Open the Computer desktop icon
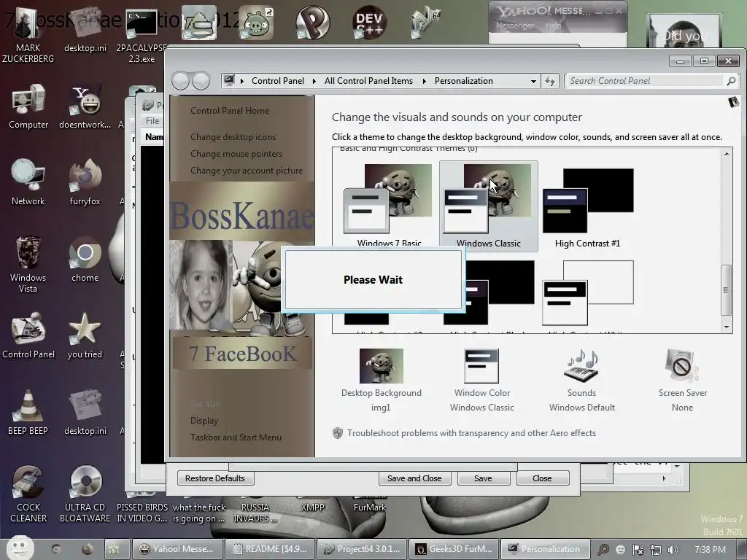Viewport: 747px width, 560px height. 28,106
